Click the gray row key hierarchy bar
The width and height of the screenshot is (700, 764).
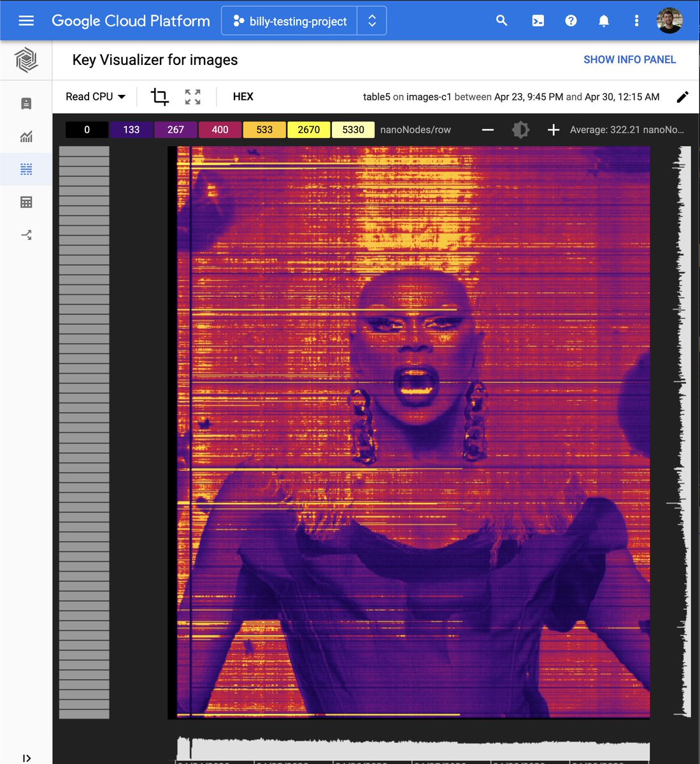coord(84,432)
